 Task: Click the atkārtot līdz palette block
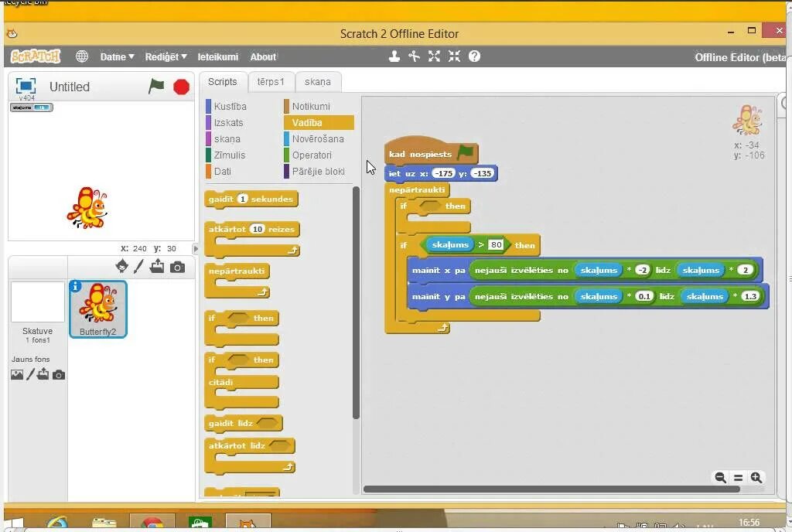click(x=250, y=455)
